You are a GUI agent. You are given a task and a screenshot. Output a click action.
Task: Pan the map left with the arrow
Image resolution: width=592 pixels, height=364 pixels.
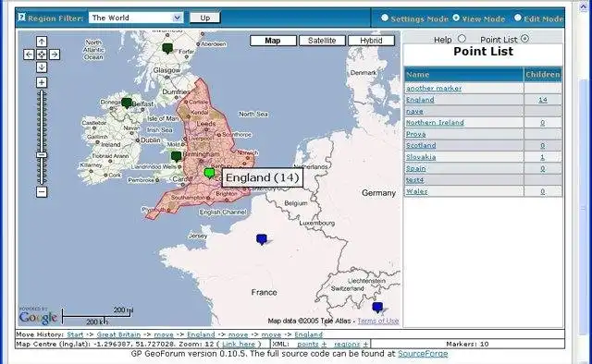(x=29, y=55)
